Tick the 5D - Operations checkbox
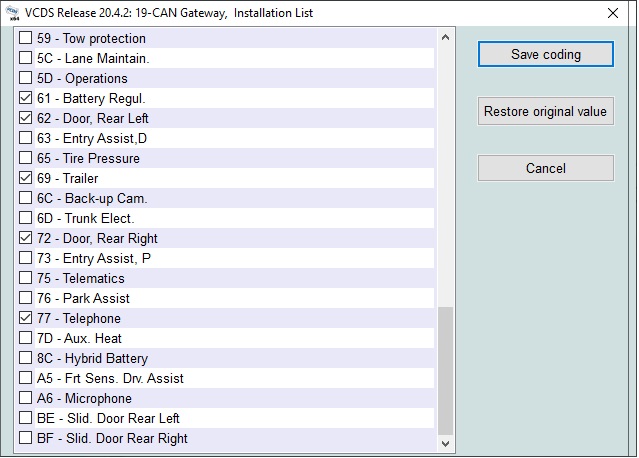Viewport: 639px width, 458px height. 25,78
